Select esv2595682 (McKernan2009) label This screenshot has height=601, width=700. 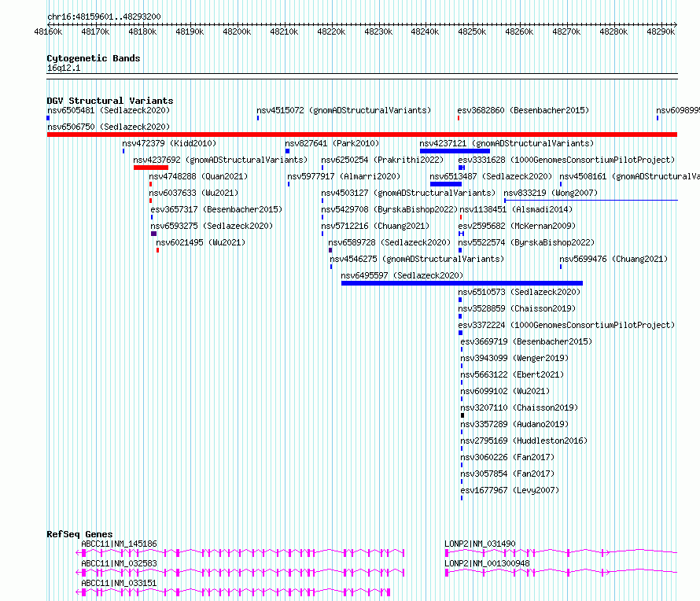(x=517, y=226)
